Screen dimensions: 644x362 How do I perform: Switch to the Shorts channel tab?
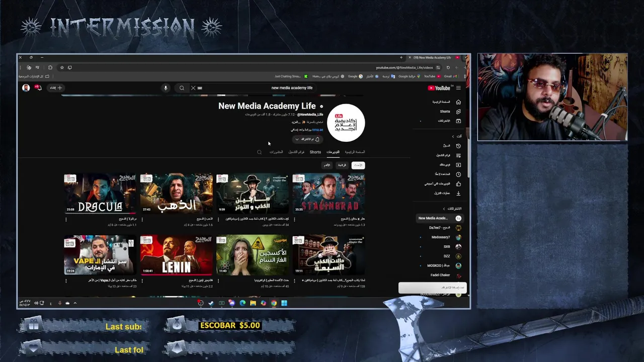[x=315, y=152]
